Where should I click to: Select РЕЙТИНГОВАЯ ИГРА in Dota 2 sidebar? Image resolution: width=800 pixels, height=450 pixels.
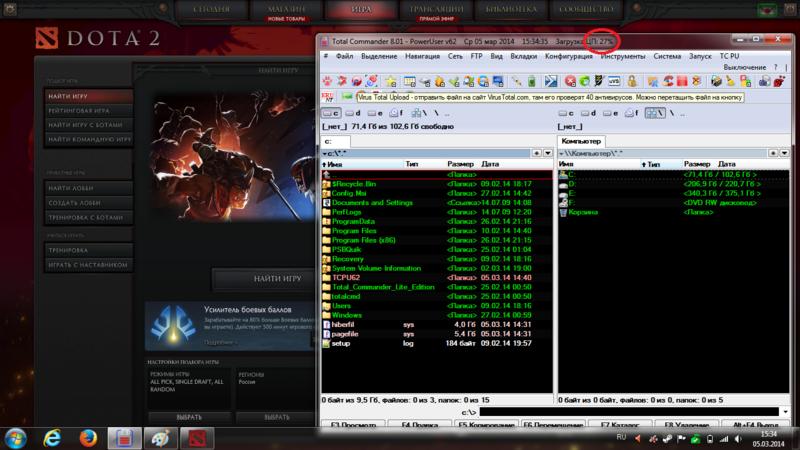(89, 110)
